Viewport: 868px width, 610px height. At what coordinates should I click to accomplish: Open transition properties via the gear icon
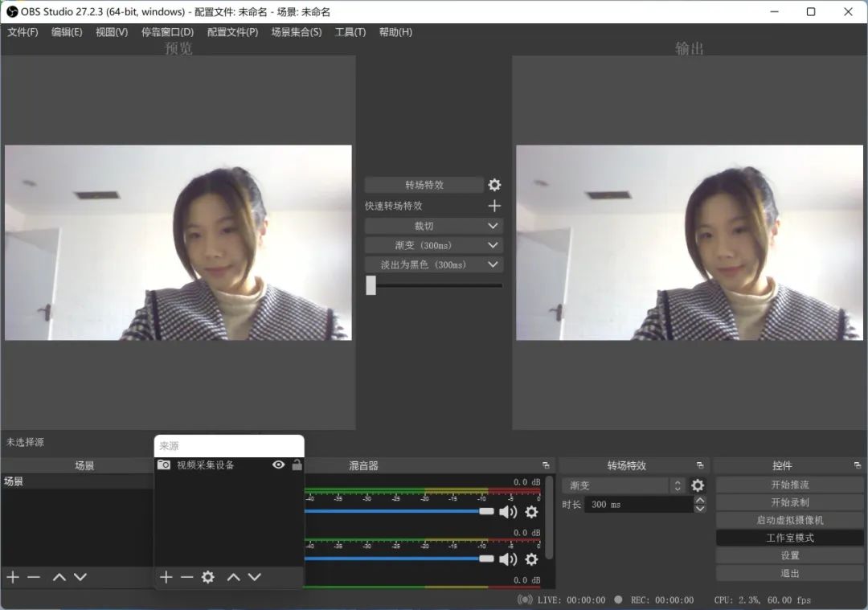click(494, 185)
